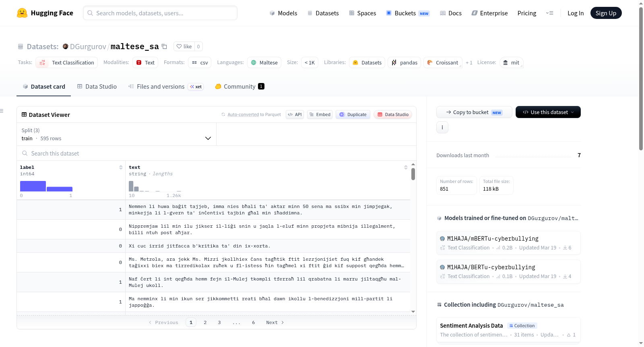Open the three-dot more options button
This screenshot has height=347, width=644.
click(x=442, y=127)
